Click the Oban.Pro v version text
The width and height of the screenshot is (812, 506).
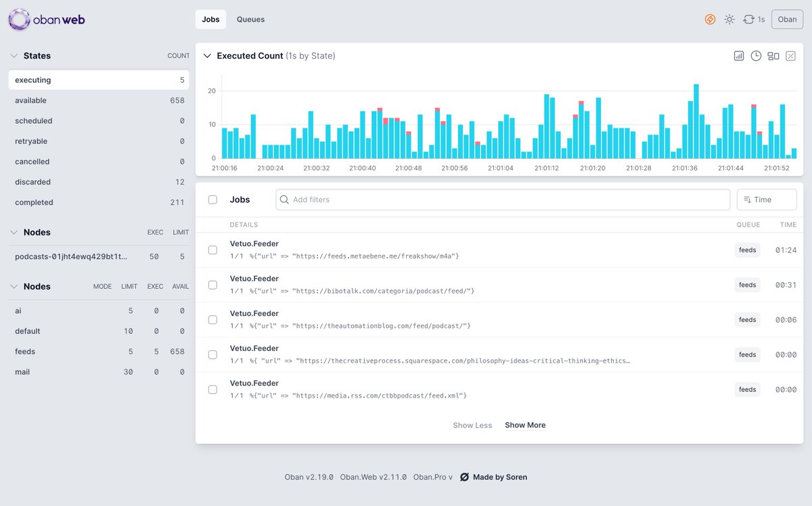433,477
